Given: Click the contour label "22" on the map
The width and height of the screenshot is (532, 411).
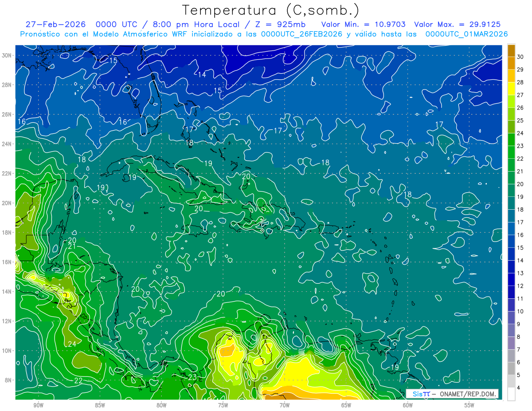Looking at the screenshot, I should (78, 380).
